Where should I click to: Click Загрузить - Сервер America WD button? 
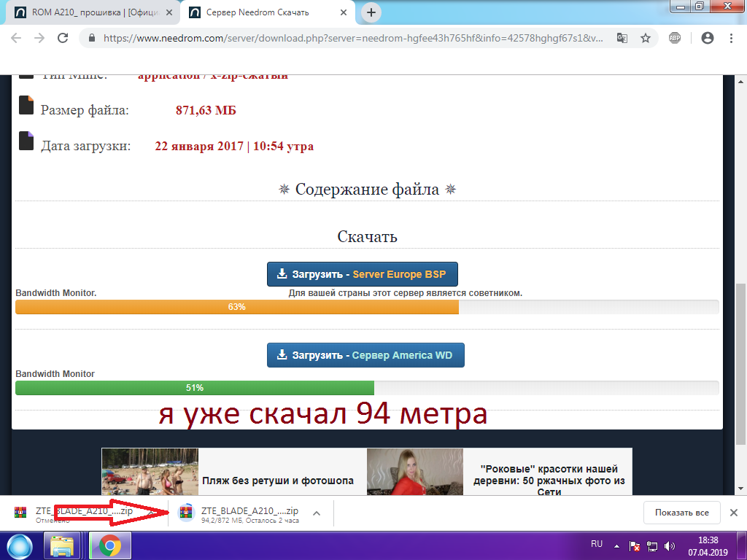point(365,355)
